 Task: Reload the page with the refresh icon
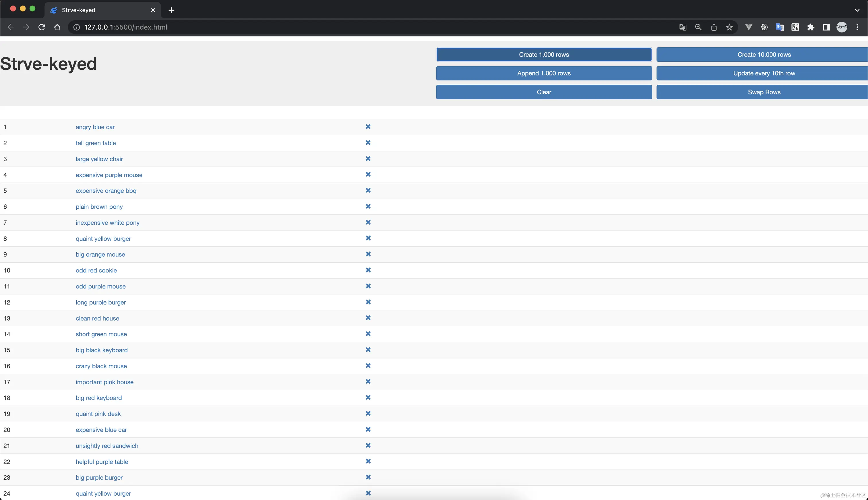[42, 27]
